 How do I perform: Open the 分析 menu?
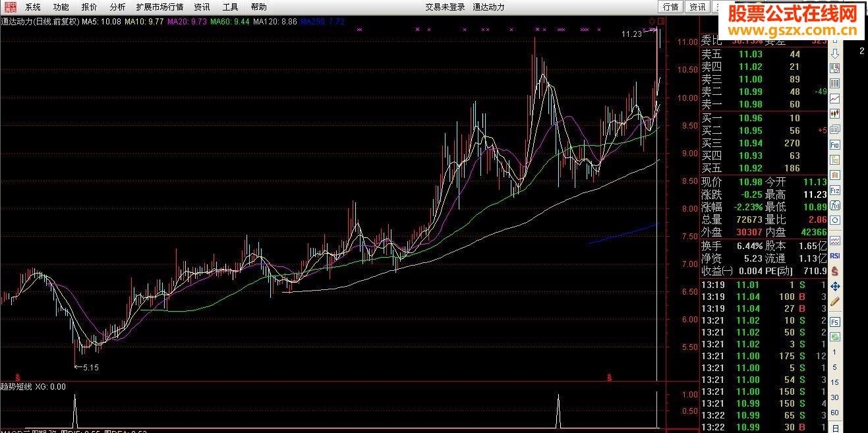point(117,7)
